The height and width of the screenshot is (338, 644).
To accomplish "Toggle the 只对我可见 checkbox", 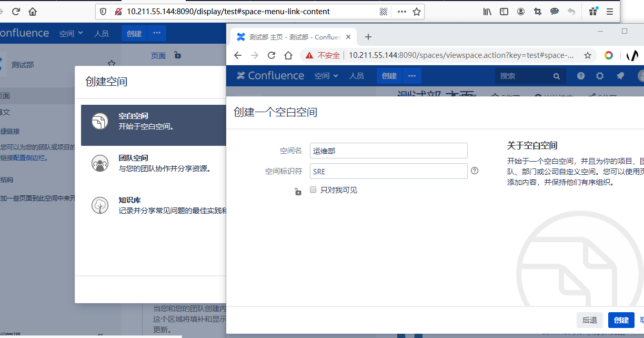I will [x=313, y=190].
